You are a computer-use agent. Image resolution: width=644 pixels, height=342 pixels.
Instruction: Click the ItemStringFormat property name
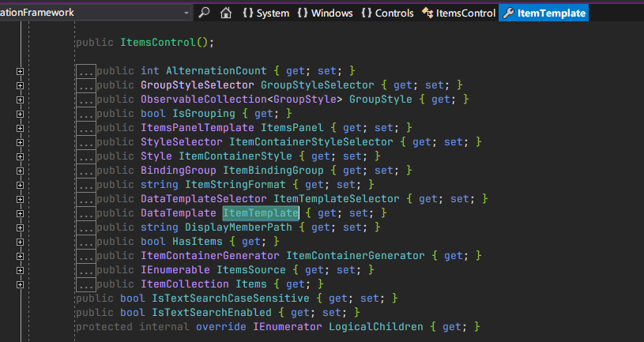point(235,185)
